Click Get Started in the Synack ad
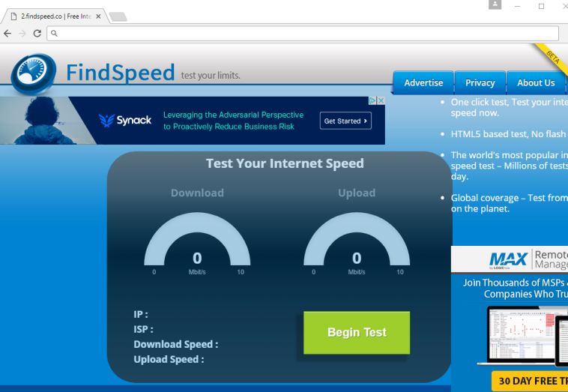568x392 pixels. tap(345, 121)
